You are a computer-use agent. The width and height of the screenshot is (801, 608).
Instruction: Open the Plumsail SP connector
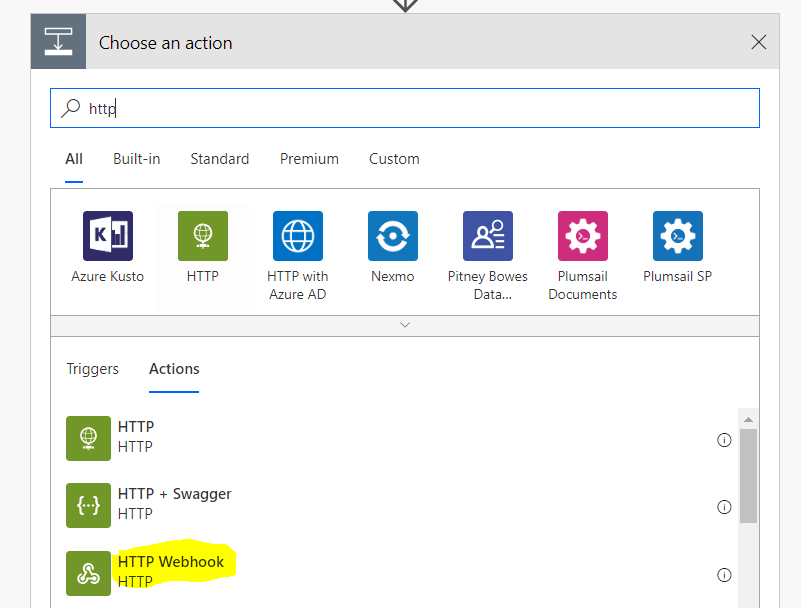click(678, 236)
